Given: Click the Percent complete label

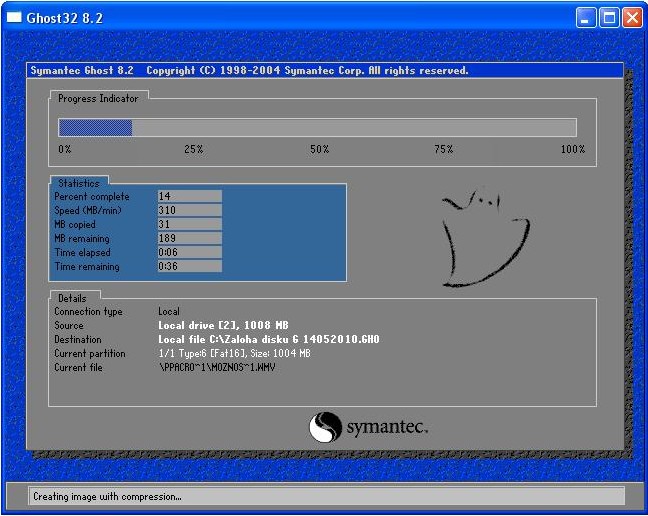Looking at the screenshot, I should [x=92, y=197].
